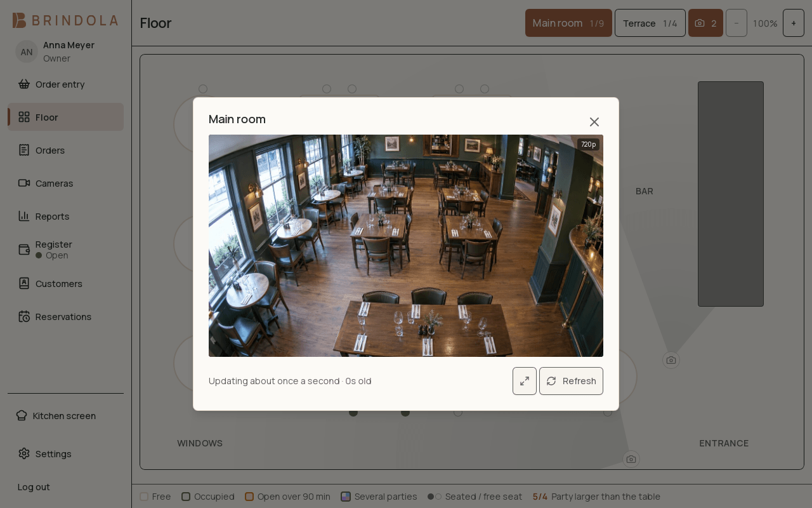Click the Register "Open" status text
812x508 pixels.
[56, 255]
